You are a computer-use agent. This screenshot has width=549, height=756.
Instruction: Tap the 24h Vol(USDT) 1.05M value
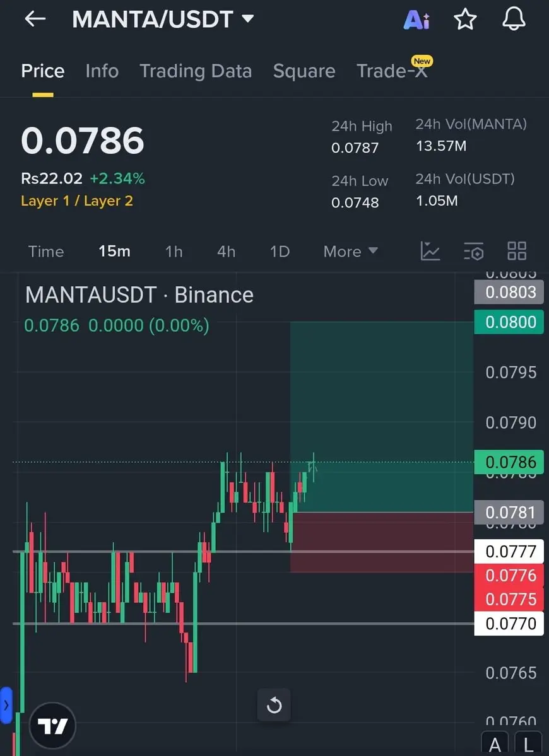coord(437,201)
